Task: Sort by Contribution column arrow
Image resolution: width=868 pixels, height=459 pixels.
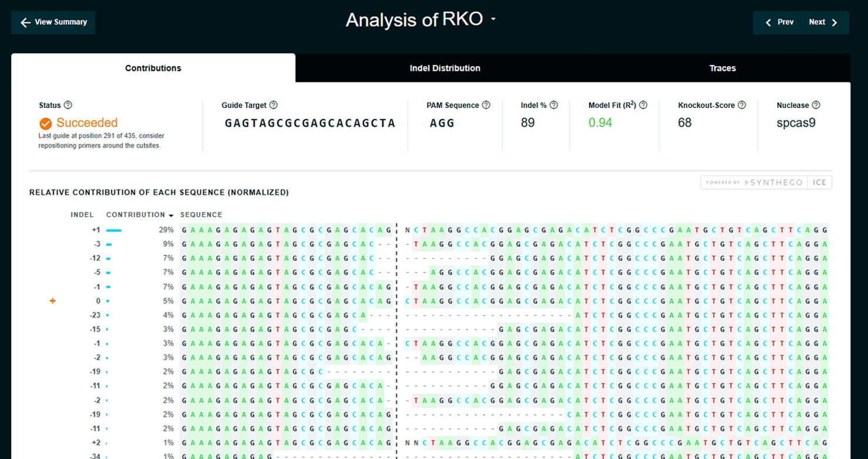Action: tap(171, 215)
